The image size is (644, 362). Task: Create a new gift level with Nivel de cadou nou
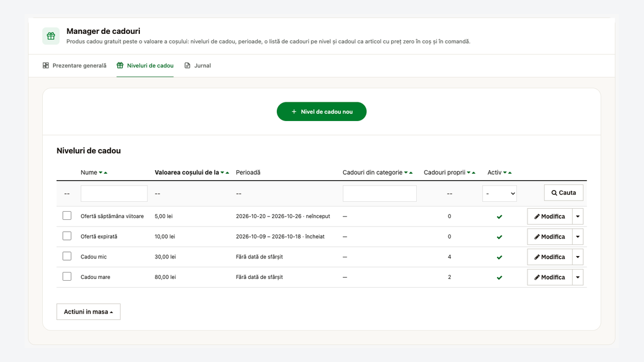[x=321, y=112]
